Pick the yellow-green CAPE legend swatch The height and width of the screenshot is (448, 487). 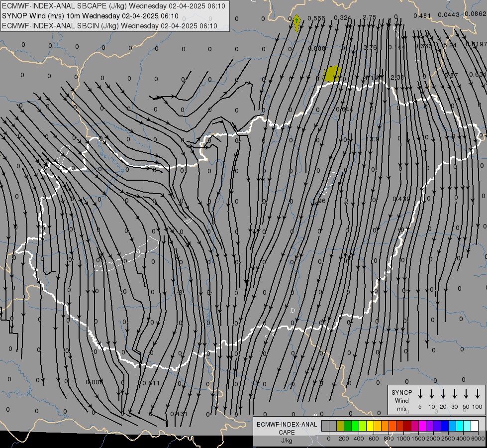pyautogui.click(x=363, y=426)
